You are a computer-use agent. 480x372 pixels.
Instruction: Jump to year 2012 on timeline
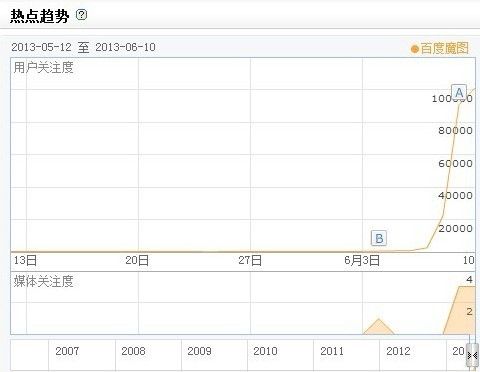click(398, 351)
